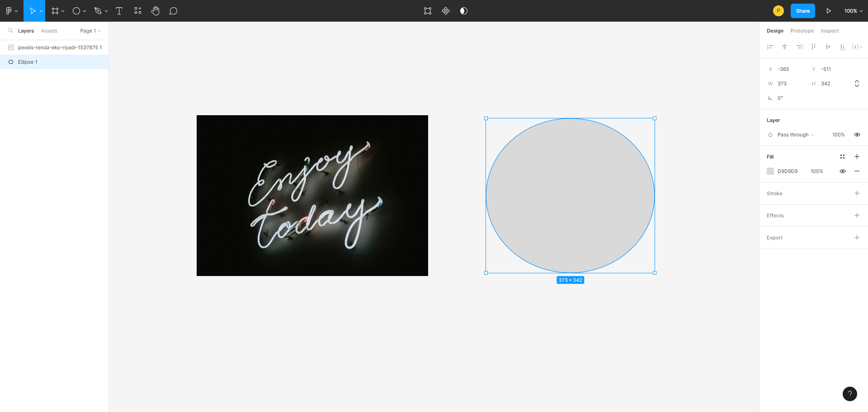The height and width of the screenshot is (412, 868).
Task: Hide the fill on the selected ellipse
Action: (843, 171)
